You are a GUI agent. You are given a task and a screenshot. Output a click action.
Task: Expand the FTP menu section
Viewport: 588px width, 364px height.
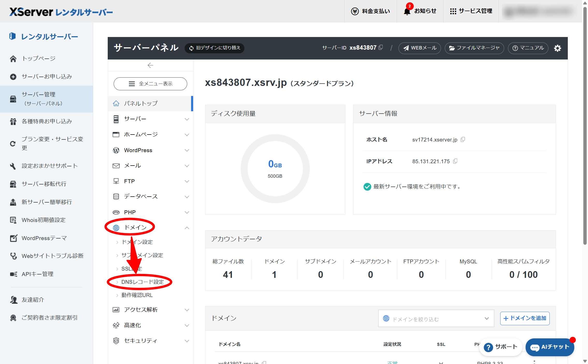(x=150, y=181)
